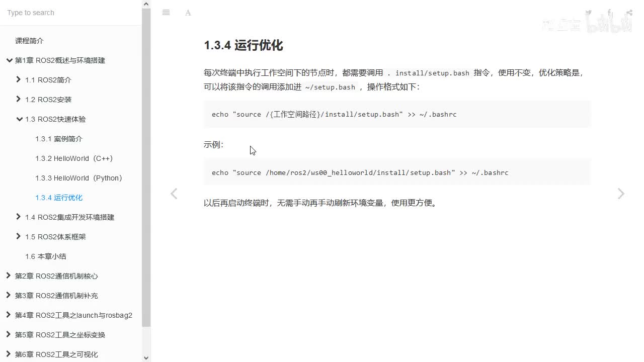Expand the 1.5 ROS2体系框架 chevron
Screen dimensions: 644x362
[19, 236]
